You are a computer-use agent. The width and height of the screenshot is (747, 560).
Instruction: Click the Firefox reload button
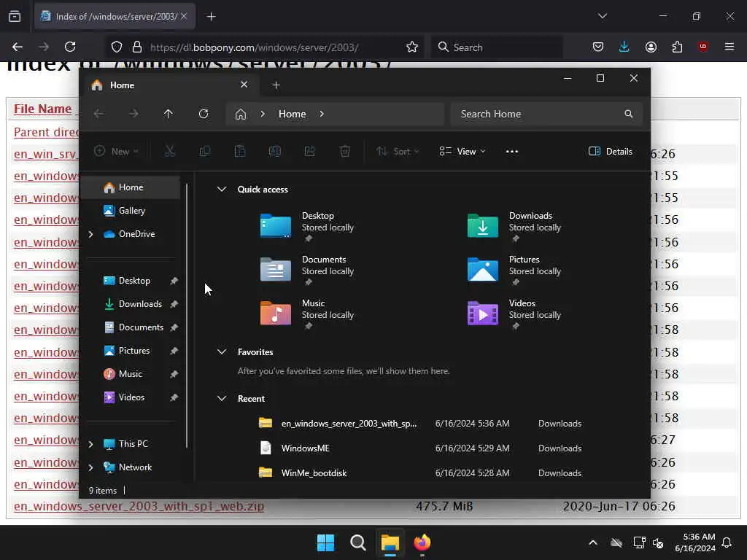point(70,47)
